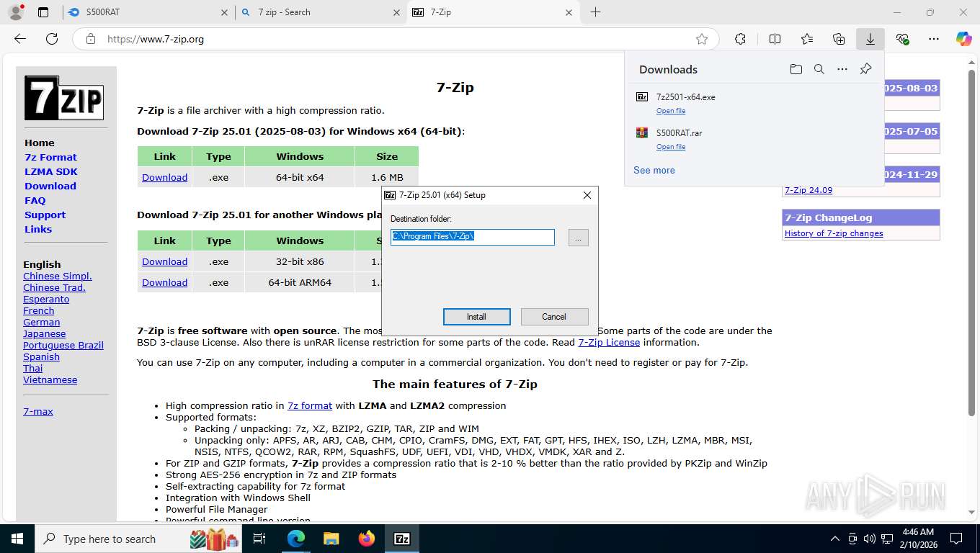Open the 7z Format sidebar link
This screenshot has width=980, height=553.
pos(50,157)
